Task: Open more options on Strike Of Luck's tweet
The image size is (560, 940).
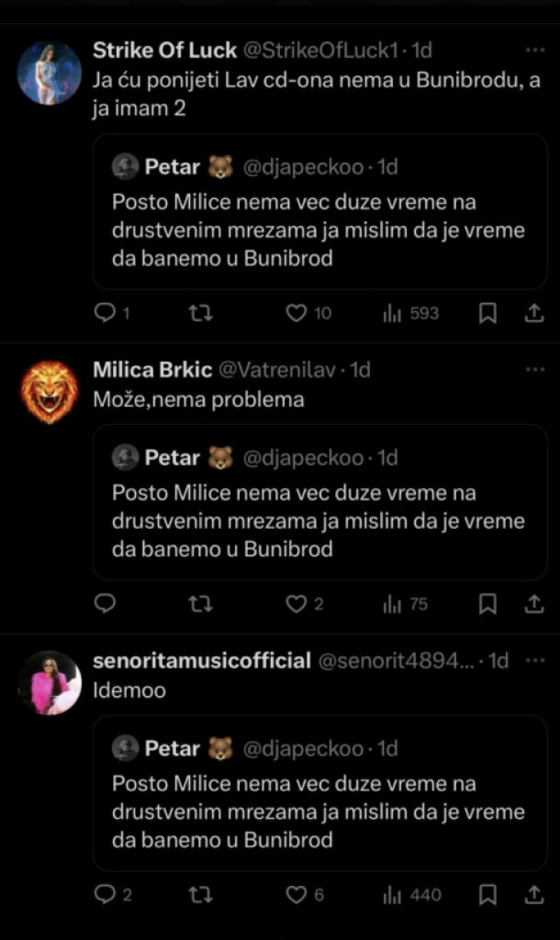Action: pyautogui.click(x=534, y=50)
